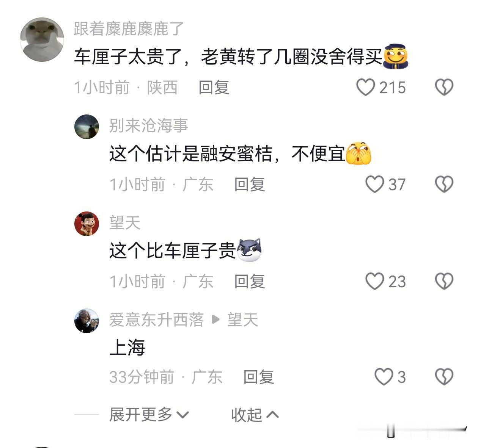
Task: Open 别来沧海事's avatar
Action: click(86, 127)
